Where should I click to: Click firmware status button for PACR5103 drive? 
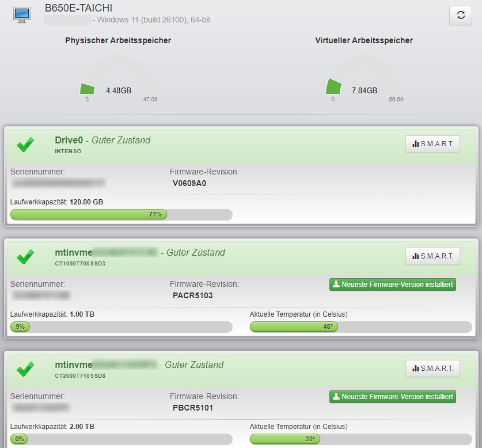tap(392, 284)
